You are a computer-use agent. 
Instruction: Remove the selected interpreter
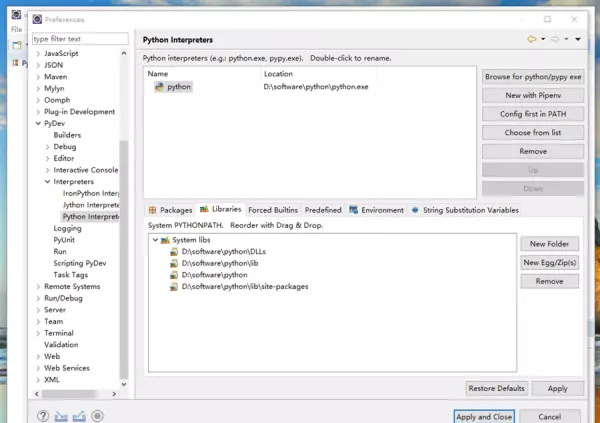point(533,151)
